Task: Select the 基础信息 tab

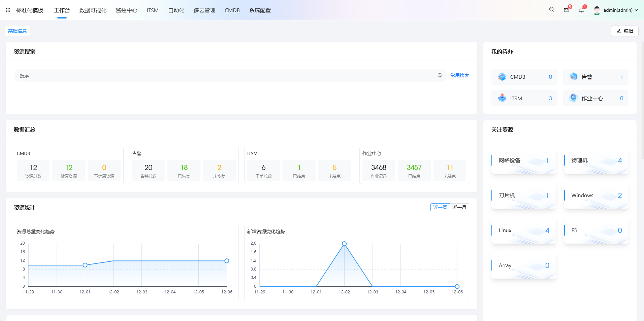Action: 18,31
